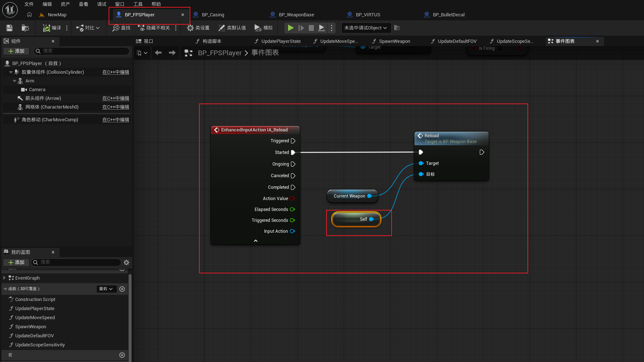Open the 资产 menu
Image resolution: width=644 pixels, height=362 pixels.
point(65,4)
